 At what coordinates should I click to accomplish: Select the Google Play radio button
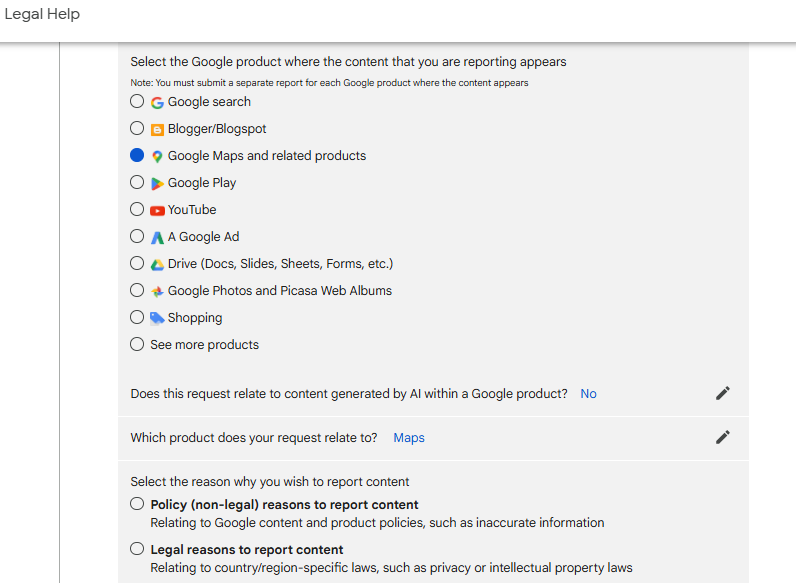coord(137,182)
